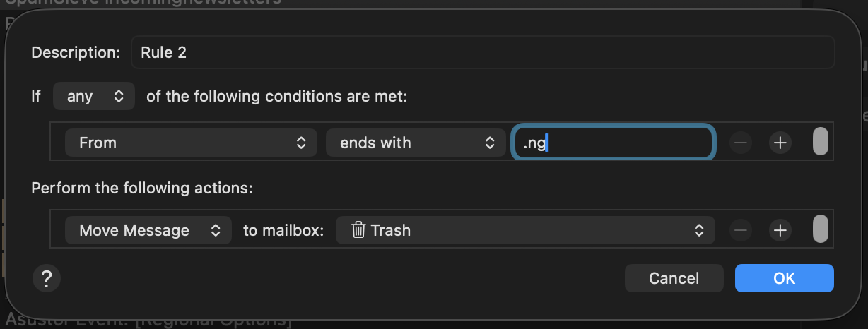Click Cancel to discard the rule
868x329 pixels.
pyautogui.click(x=674, y=278)
